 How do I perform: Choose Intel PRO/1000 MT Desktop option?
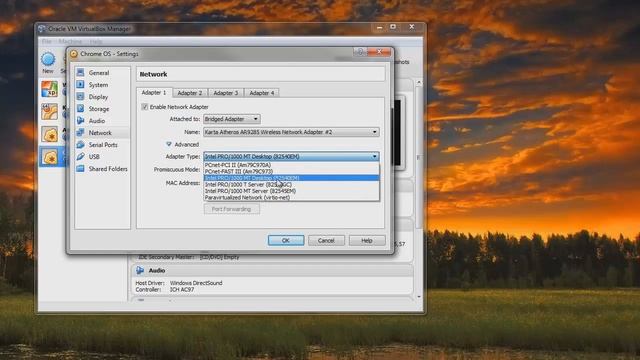tap(291, 178)
